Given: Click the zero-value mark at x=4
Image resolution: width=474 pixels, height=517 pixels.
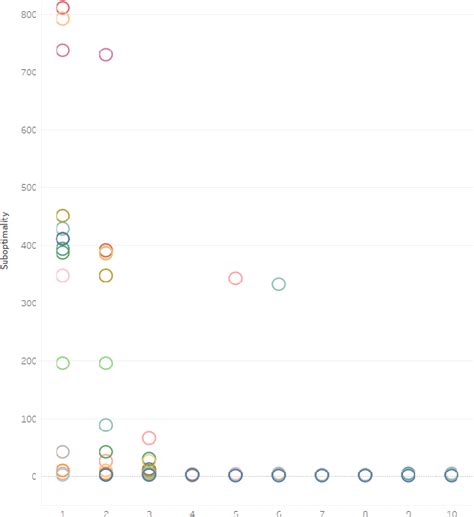Looking at the screenshot, I should (x=192, y=475).
